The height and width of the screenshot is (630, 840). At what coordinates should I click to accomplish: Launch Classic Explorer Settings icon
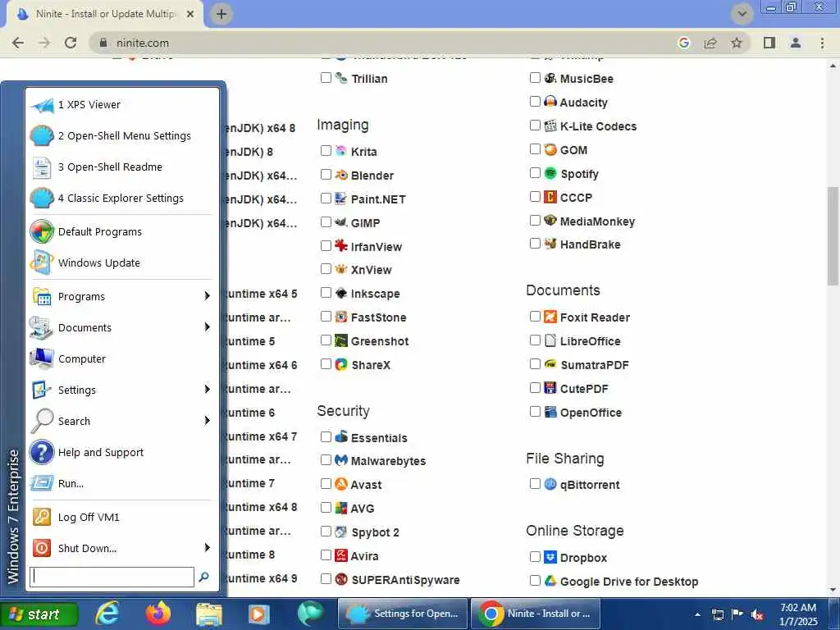(x=41, y=199)
